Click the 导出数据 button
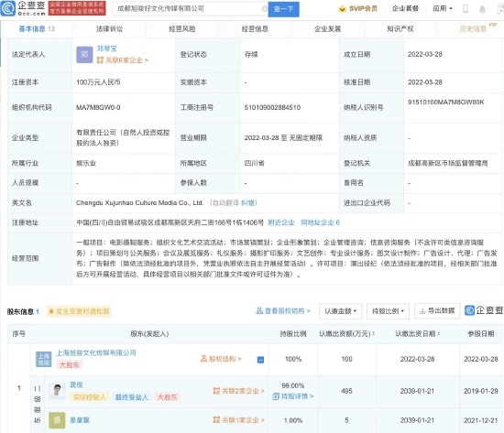 coord(437,310)
